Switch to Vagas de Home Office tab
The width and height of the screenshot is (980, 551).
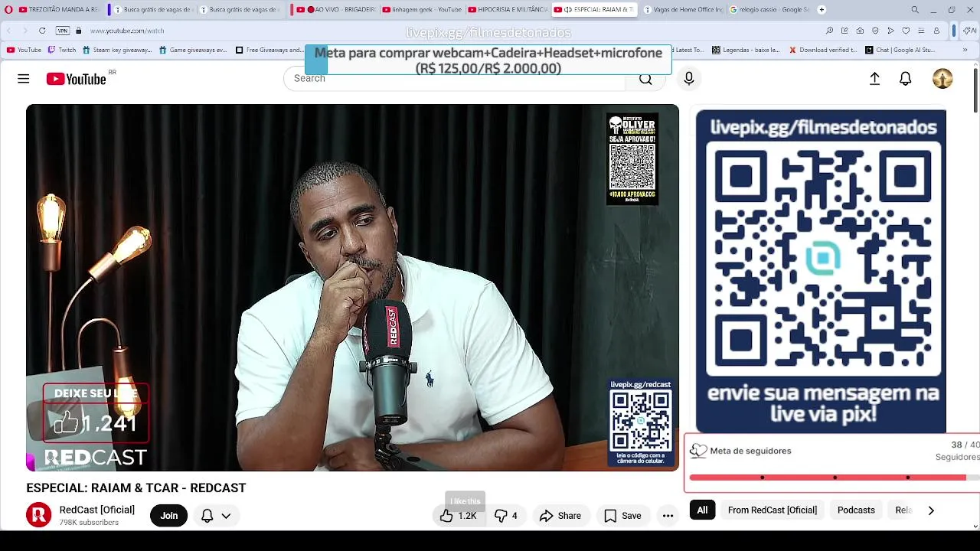[x=684, y=10]
